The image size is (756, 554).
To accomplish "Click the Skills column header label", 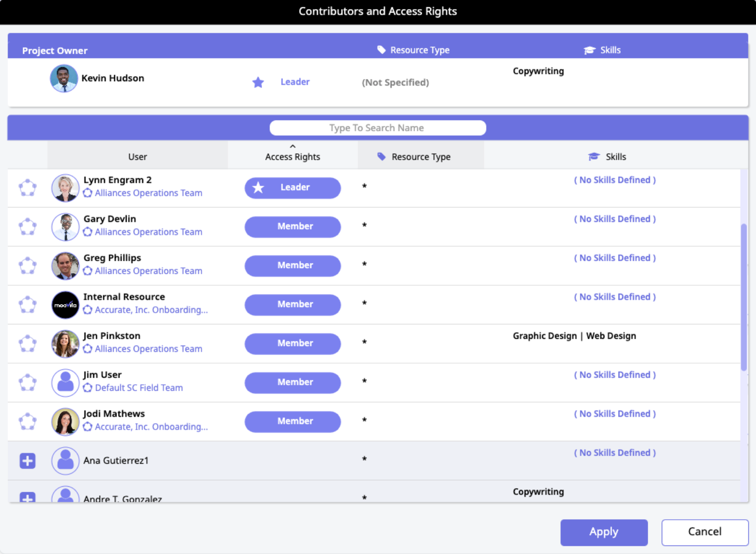I will coord(616,157).
